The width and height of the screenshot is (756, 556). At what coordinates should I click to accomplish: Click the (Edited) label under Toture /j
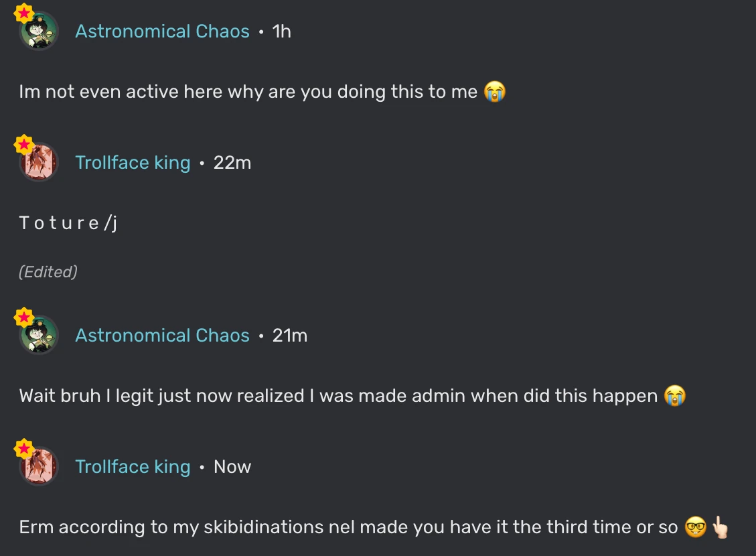tap(48, 271)
